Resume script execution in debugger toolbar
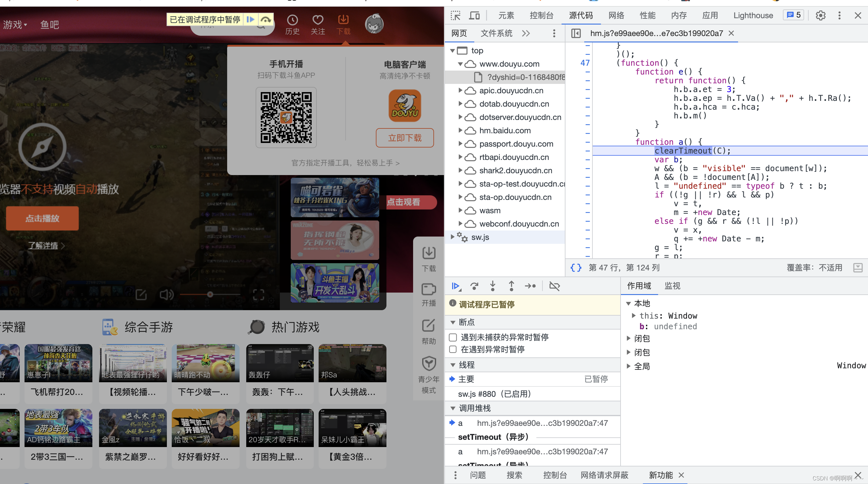 pos(456,286)
